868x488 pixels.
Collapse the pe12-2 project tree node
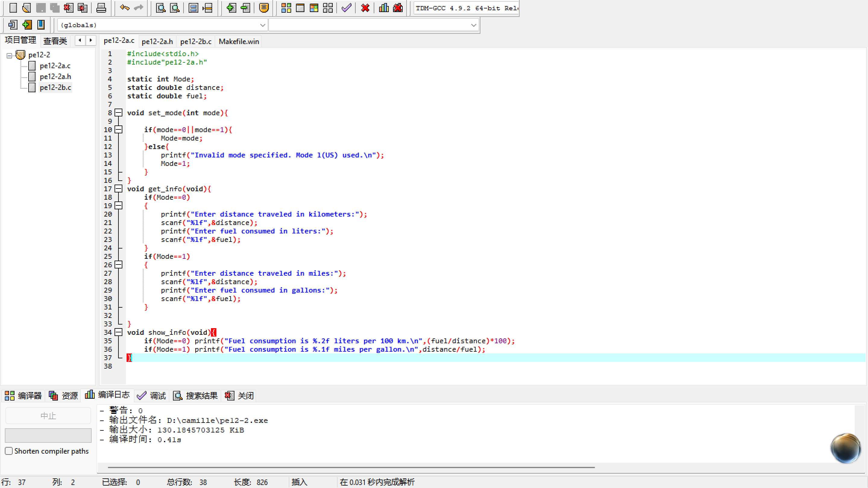tap(9, 55)
